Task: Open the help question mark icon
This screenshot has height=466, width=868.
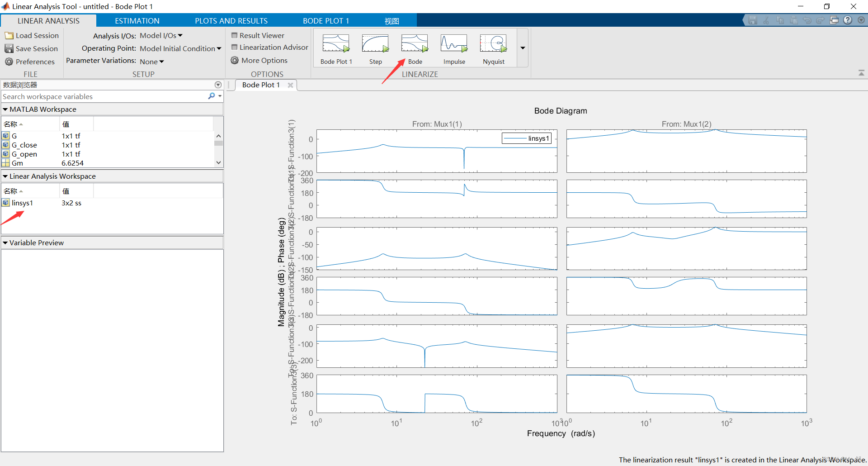Action: [848, 20]
